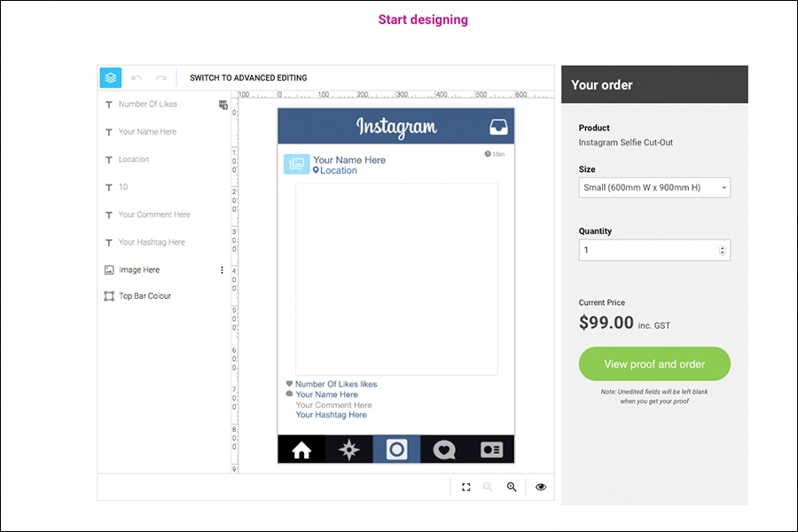Click the blank image area on canvas

click(x=396, y=279)
